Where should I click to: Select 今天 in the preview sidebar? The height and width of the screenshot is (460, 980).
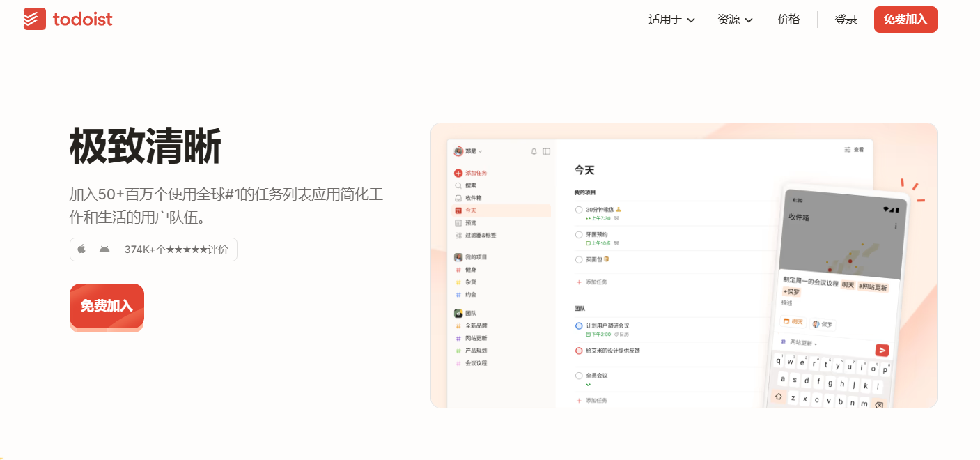(501, 210)
